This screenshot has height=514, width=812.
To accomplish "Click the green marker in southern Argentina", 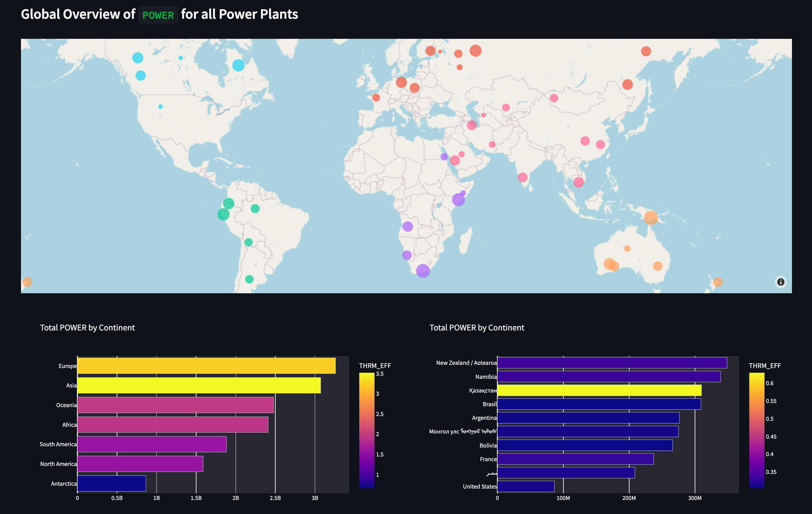I will (249, 279).
